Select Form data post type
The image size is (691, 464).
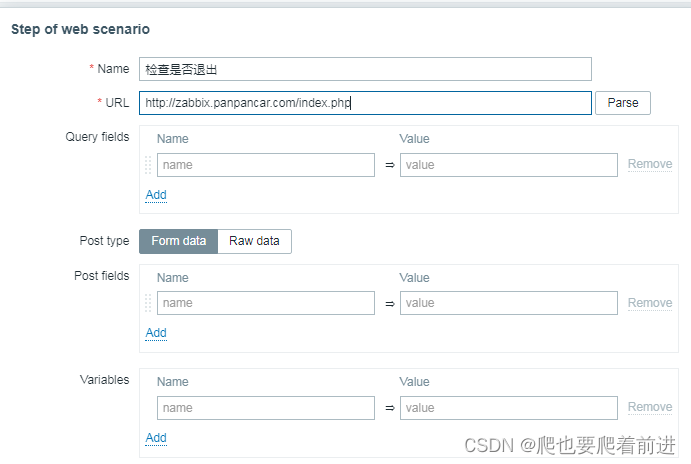(178, 241)
